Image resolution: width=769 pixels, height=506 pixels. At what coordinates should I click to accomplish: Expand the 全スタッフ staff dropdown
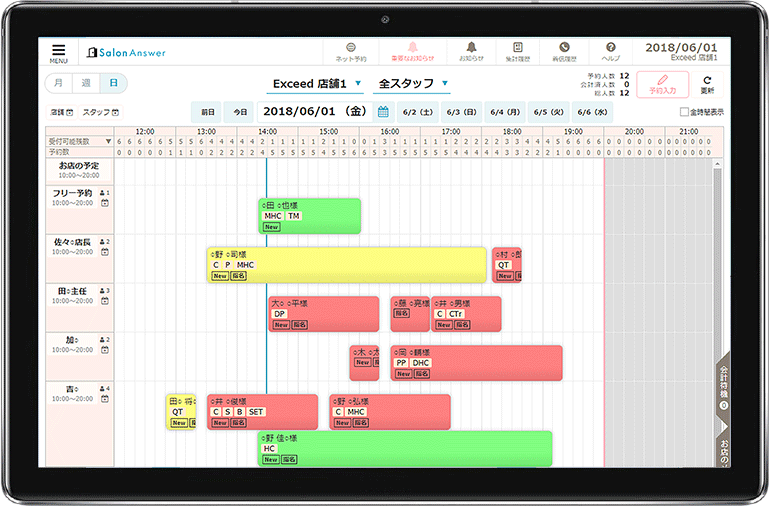click(411, 84)
